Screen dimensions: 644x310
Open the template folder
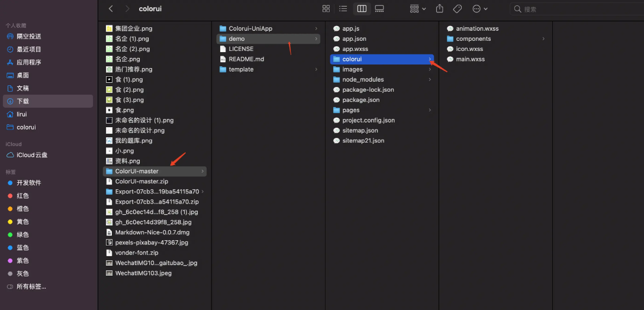coord(268,69)
